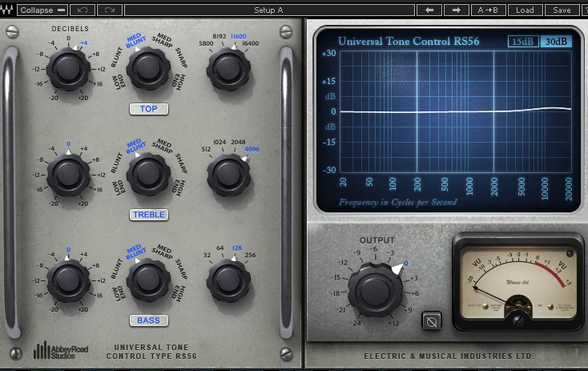
Task: Click the BASS band filter shape knob
Action: coord(148,280)
